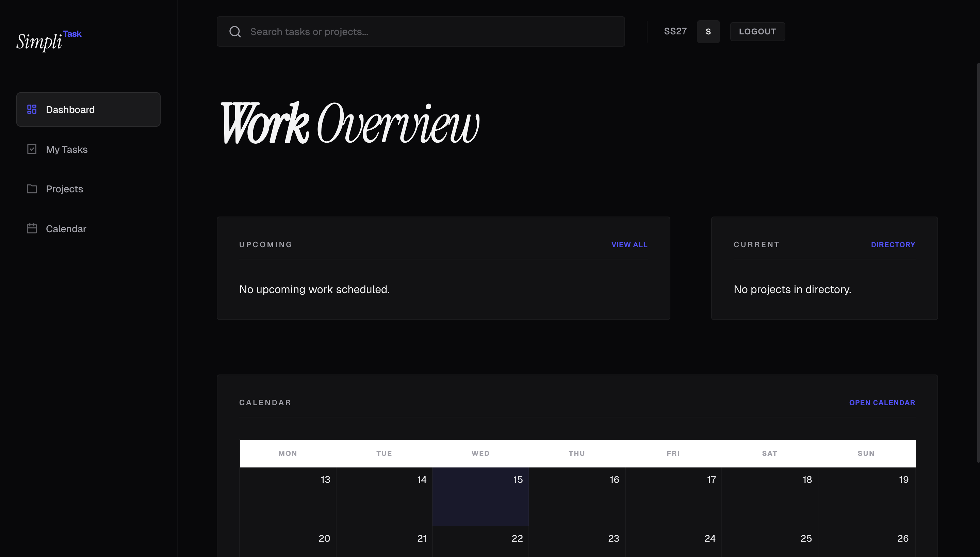
Task: Click the SAT column header
Action: click(x=769, y=454)
